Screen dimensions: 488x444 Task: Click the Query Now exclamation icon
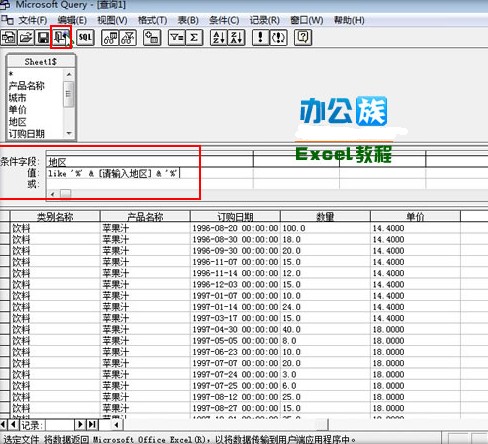(x=261, y=37)
